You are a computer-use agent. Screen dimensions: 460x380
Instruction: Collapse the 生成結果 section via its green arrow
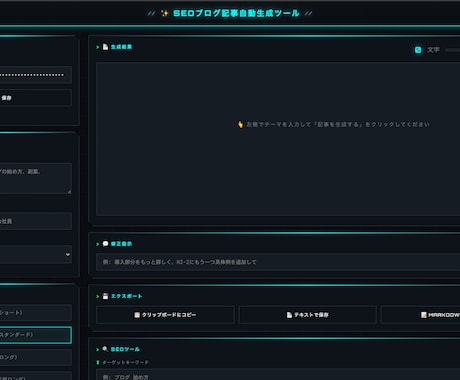coord(98,47)
